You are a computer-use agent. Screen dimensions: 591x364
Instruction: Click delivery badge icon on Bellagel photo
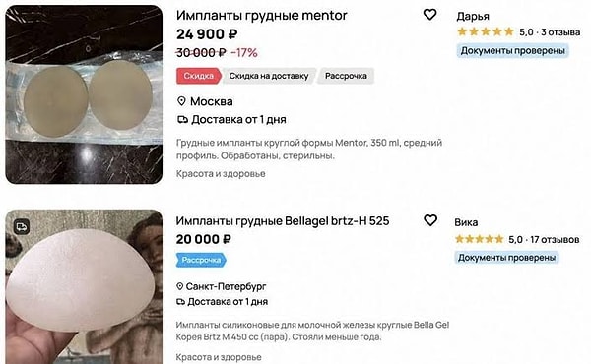point(22,227)
